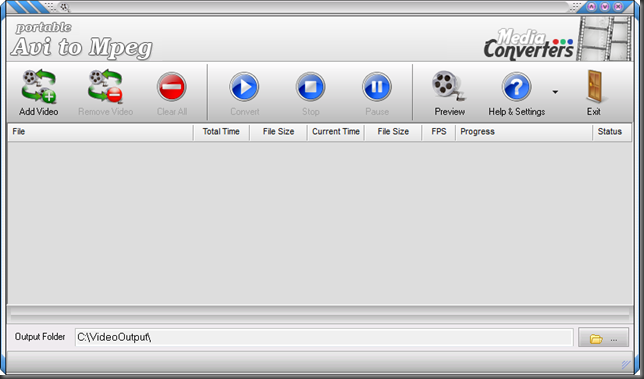Click the red Clear All icon
This screenshot has width=644, height=379.
[x=172, y=87]
